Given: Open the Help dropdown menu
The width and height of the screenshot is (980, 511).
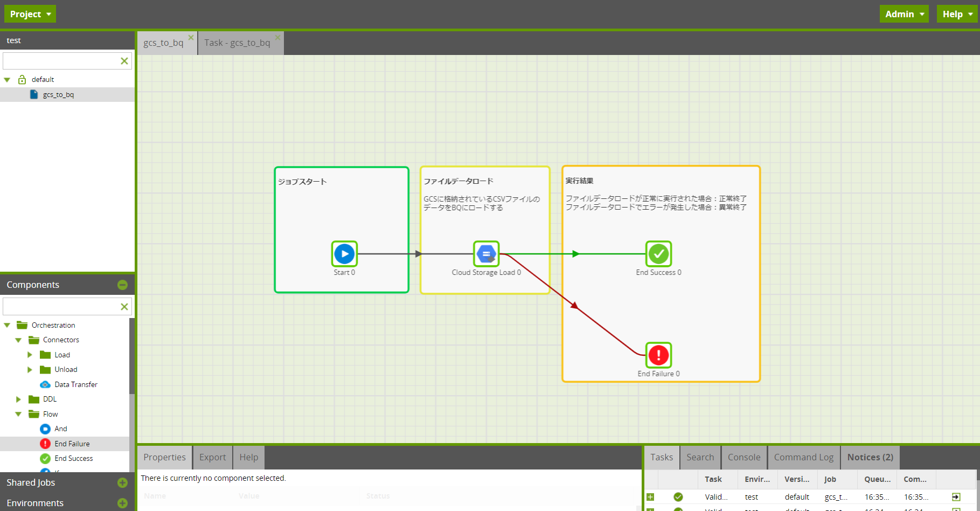Looking at the screenshot, I should tap(957, 14).
